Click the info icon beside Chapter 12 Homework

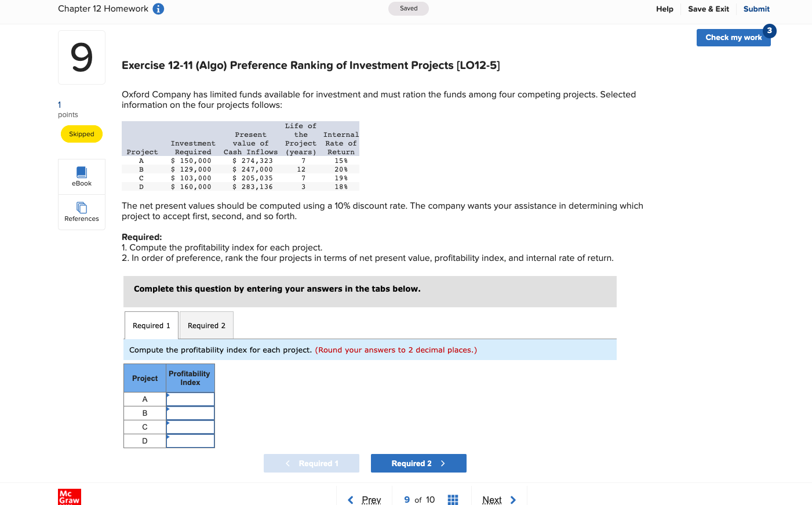click(x=158, y=9)
